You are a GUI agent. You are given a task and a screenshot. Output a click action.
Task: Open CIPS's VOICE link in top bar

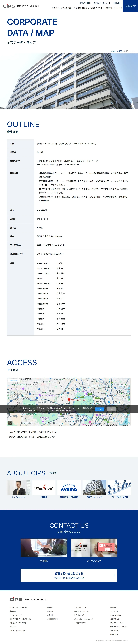(x=85, y=3)
